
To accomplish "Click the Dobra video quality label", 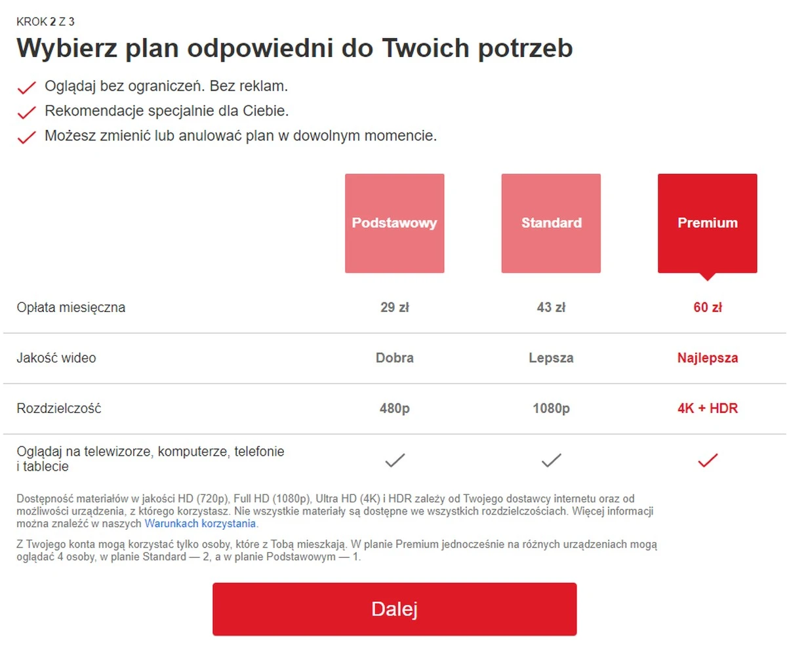I will tap(395, 358).
